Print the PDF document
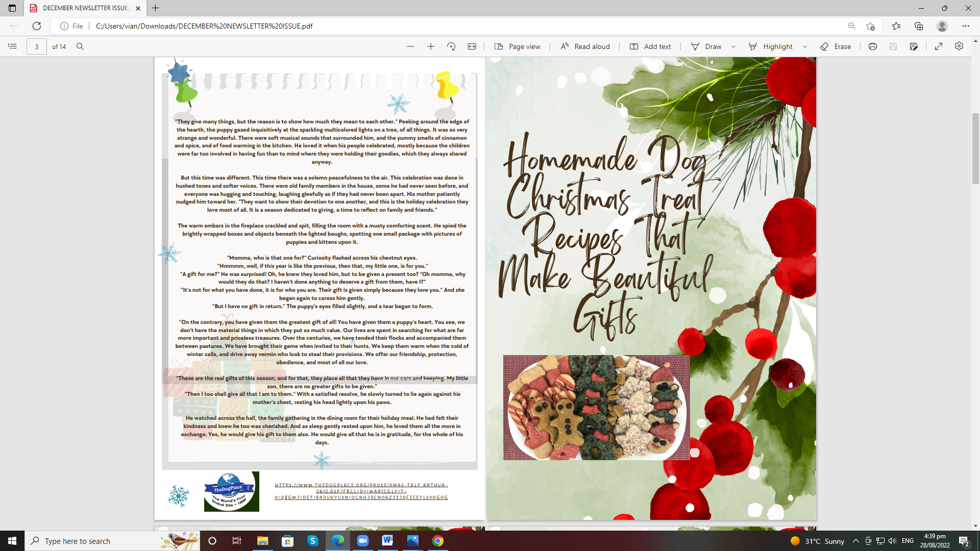 pos(873,46)
